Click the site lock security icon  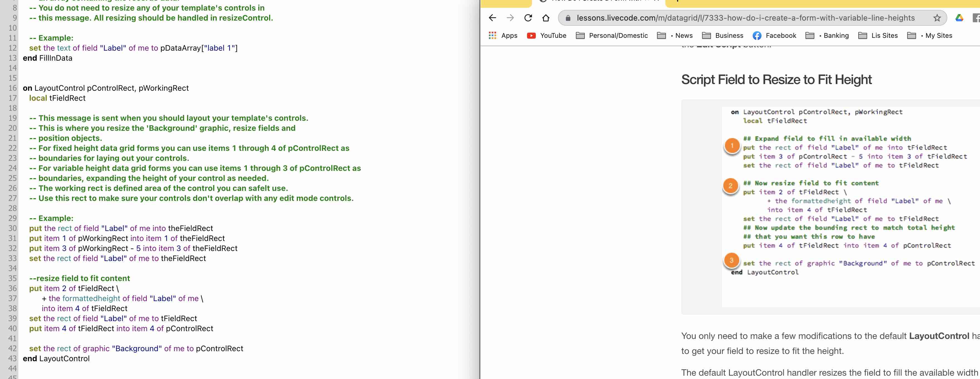pos(568,18)
